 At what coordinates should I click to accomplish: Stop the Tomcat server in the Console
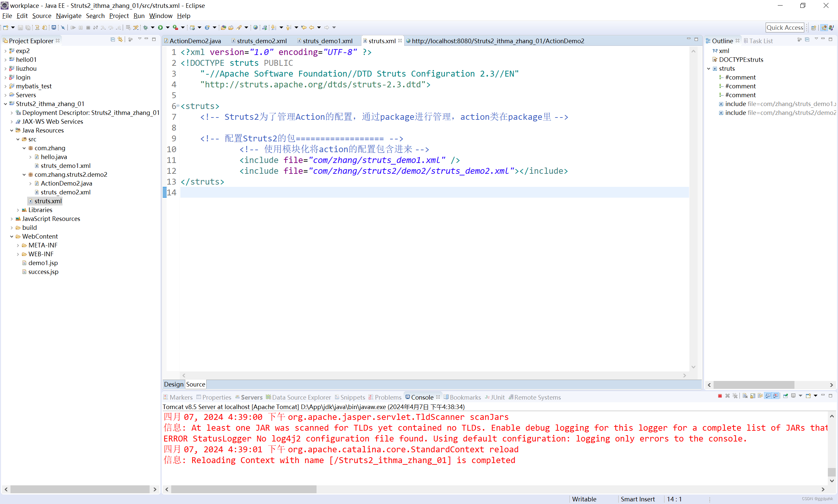(x=720, y=396)
